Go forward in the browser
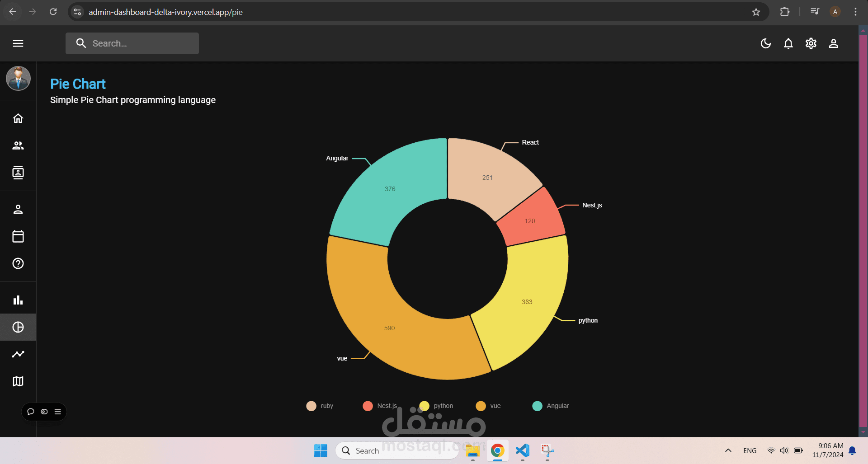Screen dimensions: 868x464 pos(33,12)
